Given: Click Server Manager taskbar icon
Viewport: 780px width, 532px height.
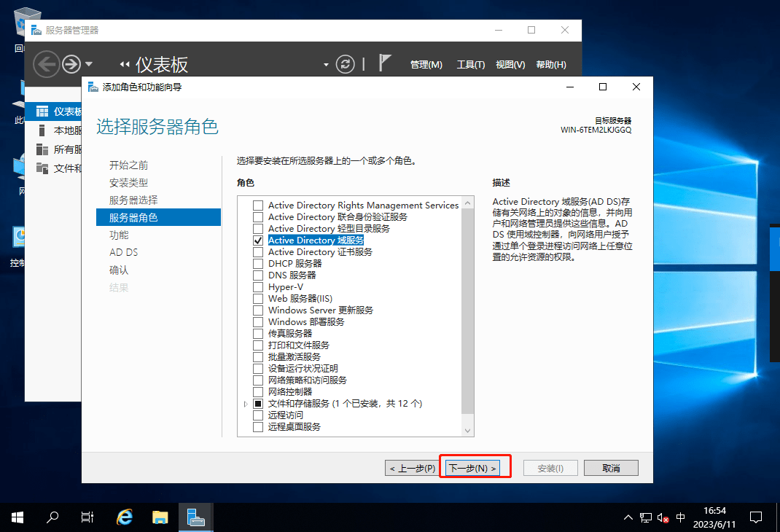Looking at the screenshot, I should (x=196, y=517).
